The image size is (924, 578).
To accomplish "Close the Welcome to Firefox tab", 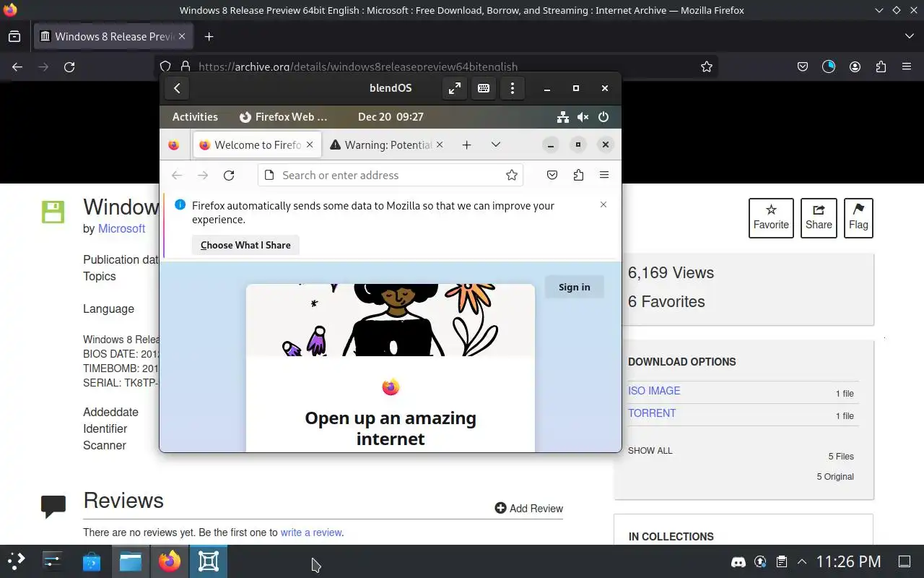I will coord(310,144).
